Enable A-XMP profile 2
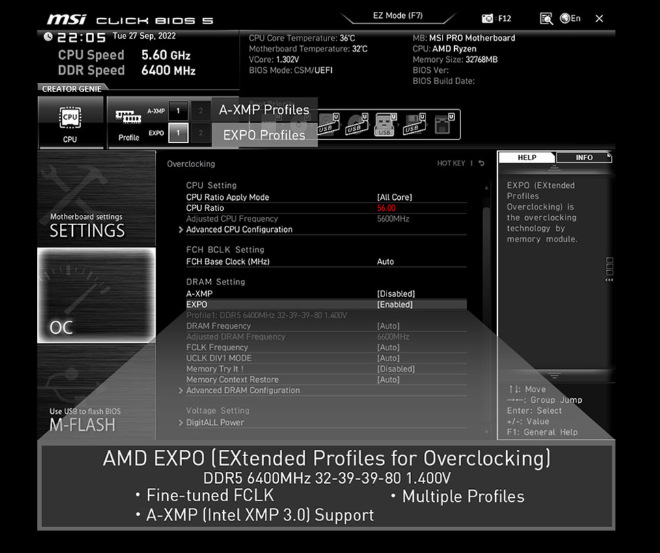 (201, 111)
